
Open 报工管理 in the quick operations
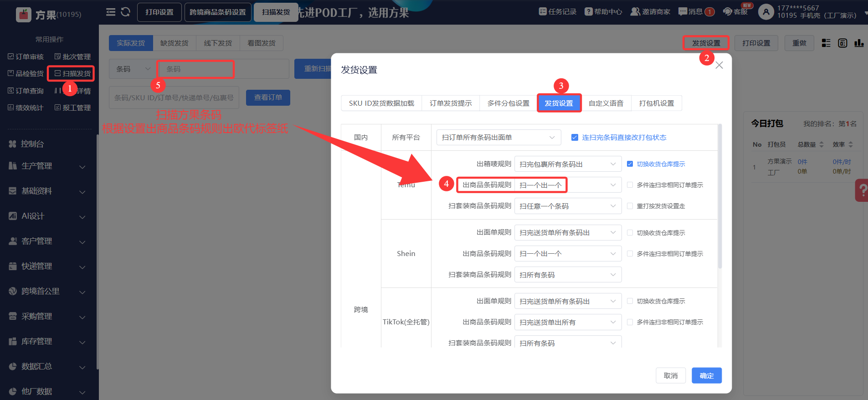tap(72, 108)
